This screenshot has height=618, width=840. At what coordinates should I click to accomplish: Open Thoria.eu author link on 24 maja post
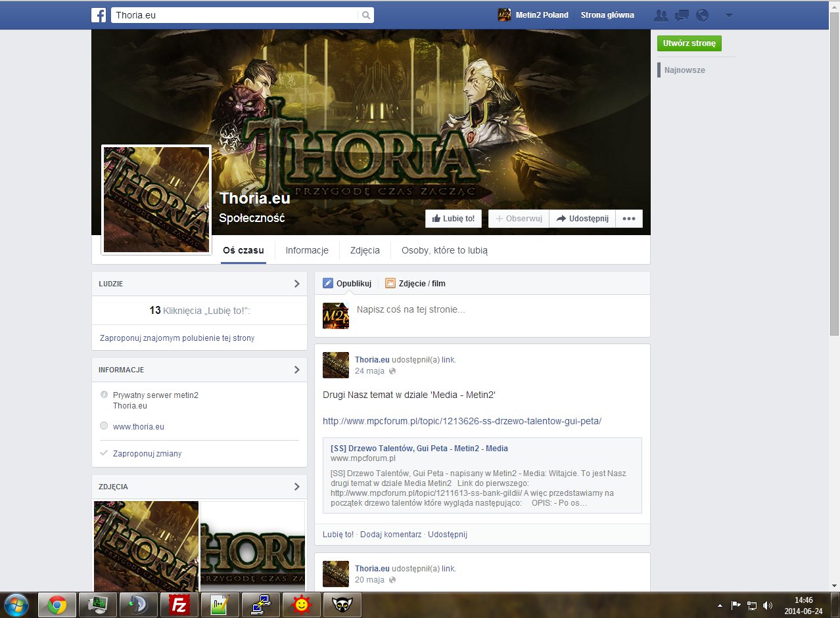coord(372,360)
